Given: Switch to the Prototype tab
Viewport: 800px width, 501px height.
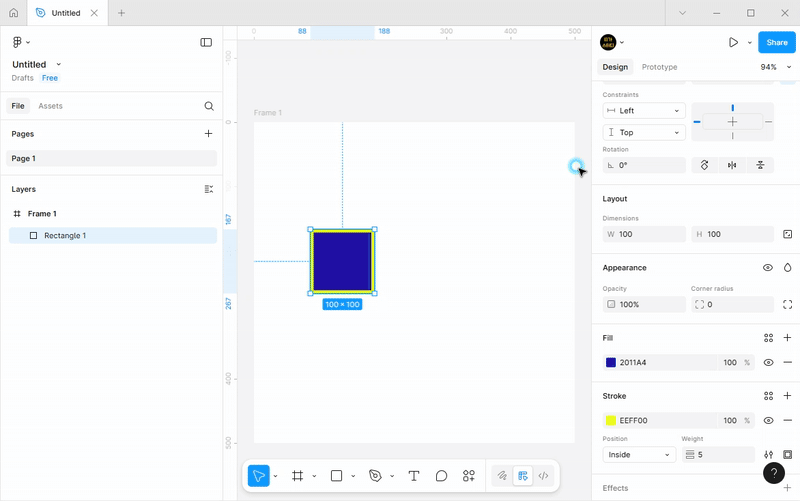Looking at the screenshot, I should pyautogui.click(x=660, y=67).
